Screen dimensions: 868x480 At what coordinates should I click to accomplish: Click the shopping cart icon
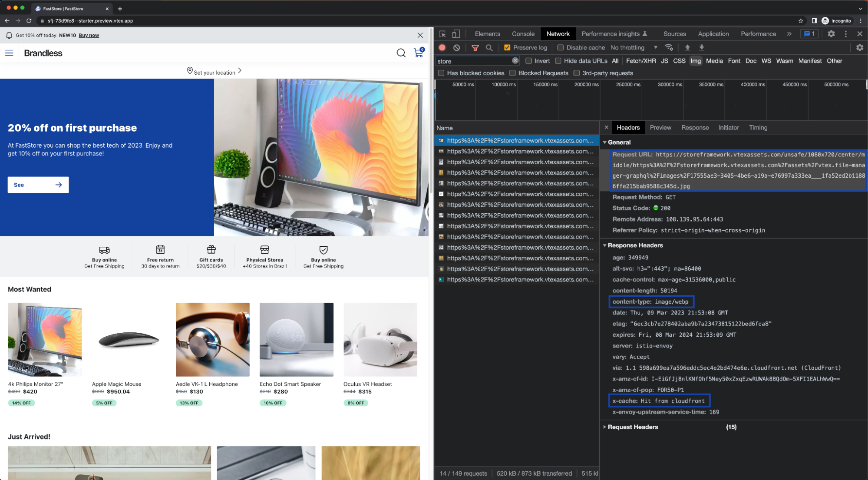pyautogui.click(x=419, y=53)
